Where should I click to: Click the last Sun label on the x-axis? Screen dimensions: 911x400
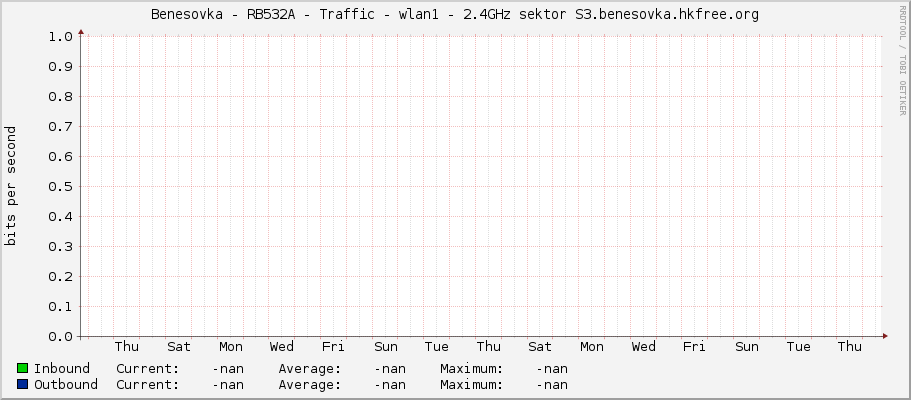747,347
